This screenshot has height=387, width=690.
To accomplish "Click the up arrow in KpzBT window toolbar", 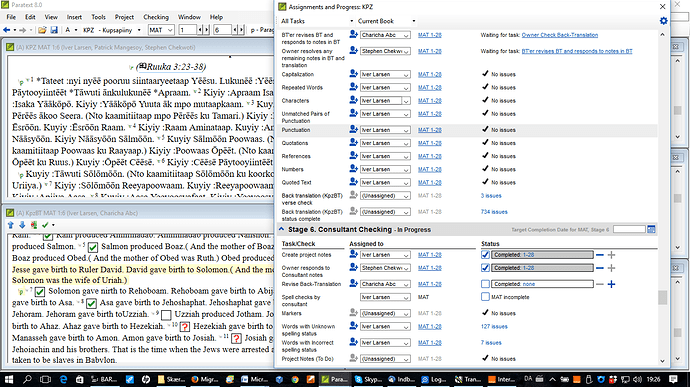I will (x=11, y=225).
